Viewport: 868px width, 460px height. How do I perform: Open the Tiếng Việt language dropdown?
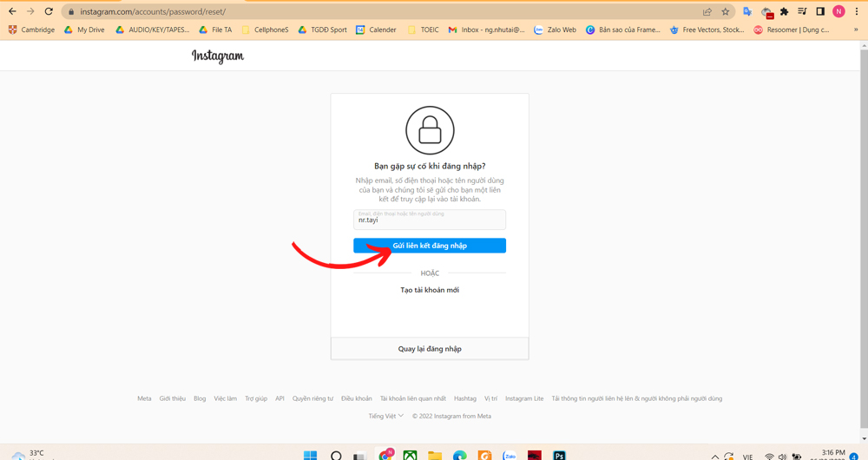pyautogui.click(x=386, y=417)
